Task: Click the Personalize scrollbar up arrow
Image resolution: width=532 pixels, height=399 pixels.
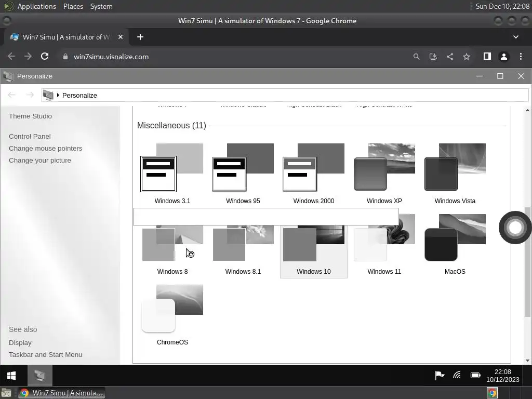Action: 528,110
